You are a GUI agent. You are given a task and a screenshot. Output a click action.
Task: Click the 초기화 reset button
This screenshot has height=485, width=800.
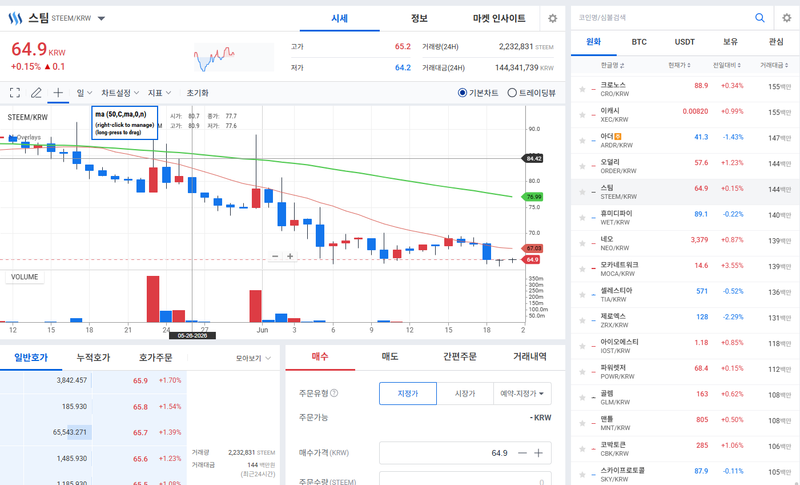click(x=197, y=93)
